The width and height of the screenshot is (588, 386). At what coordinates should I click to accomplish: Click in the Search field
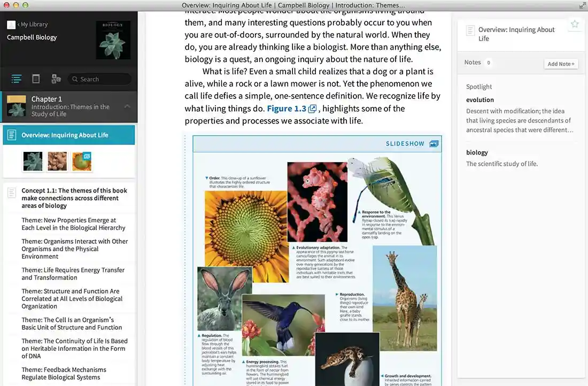[x=99, y=79]
